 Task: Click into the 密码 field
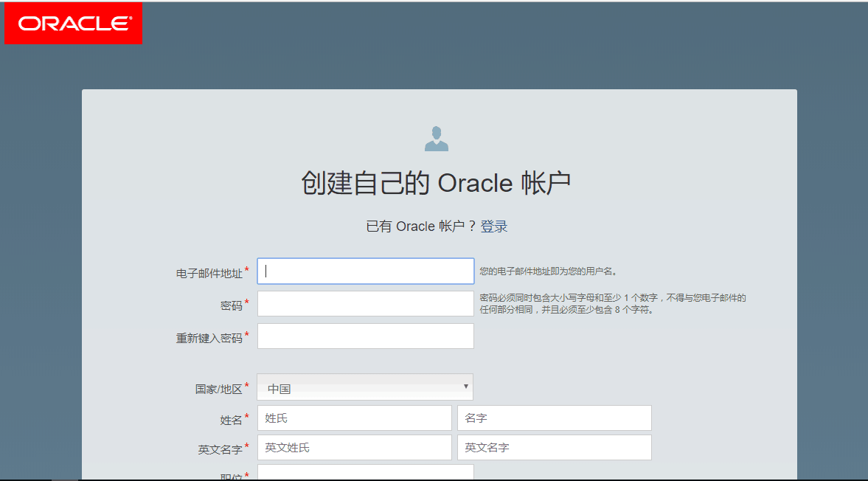[x=365, y=304]
